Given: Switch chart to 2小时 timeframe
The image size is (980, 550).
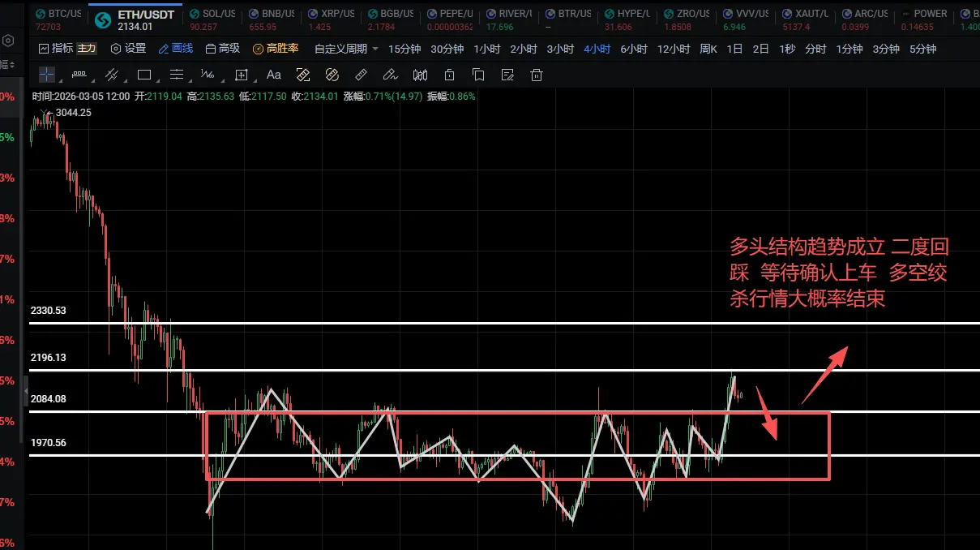Looking at the screenshot, I should click(x=523, y=49).
